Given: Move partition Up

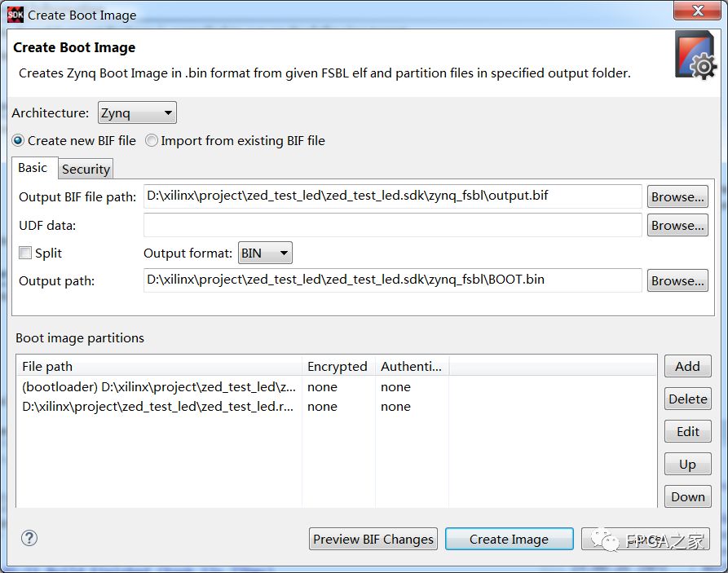Looking at the screenshot, I should 687,464.
